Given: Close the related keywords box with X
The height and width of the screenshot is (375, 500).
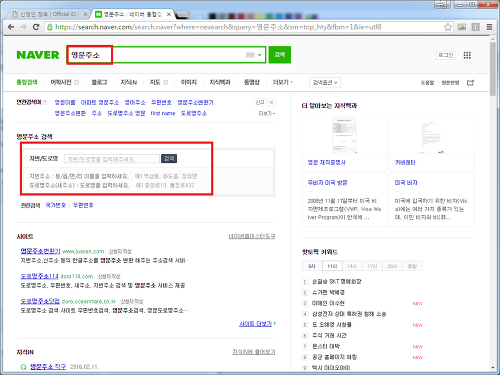Looking at the screenshot, I should [272, 102].
